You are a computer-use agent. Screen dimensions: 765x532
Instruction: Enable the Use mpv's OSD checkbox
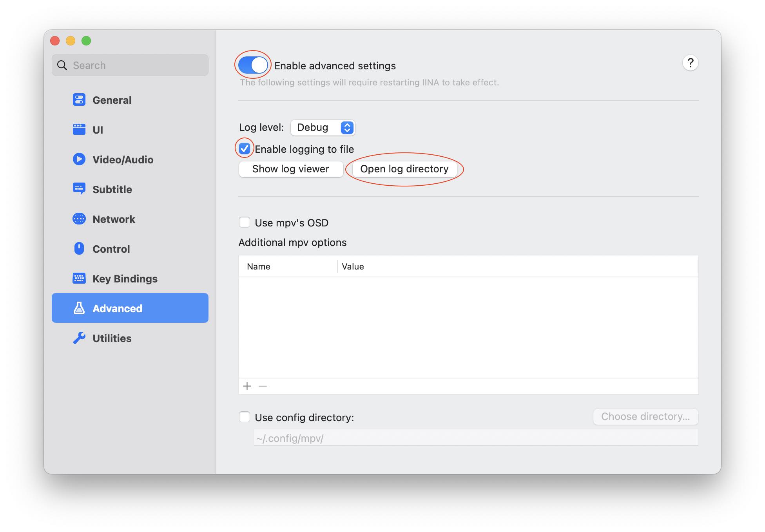pos(245,223)
